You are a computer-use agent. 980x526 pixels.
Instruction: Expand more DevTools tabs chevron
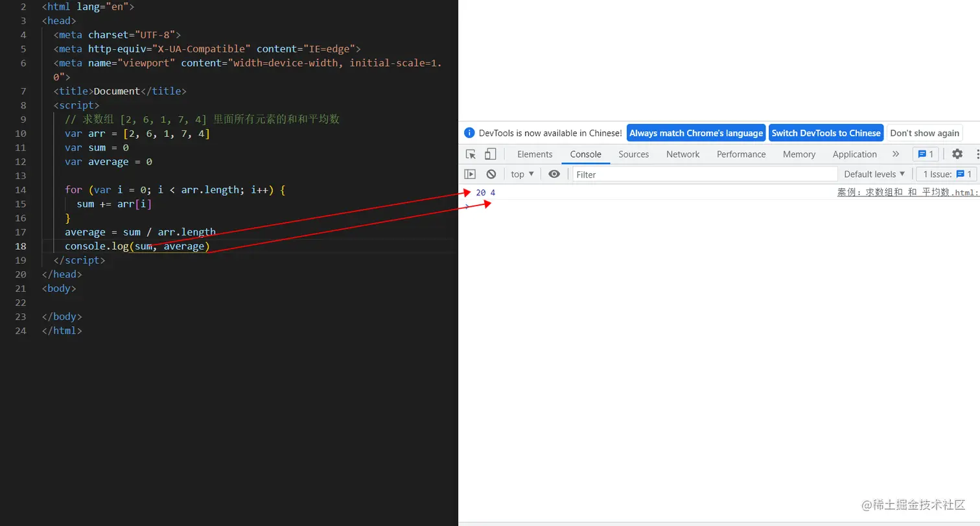tap(896, 154)
